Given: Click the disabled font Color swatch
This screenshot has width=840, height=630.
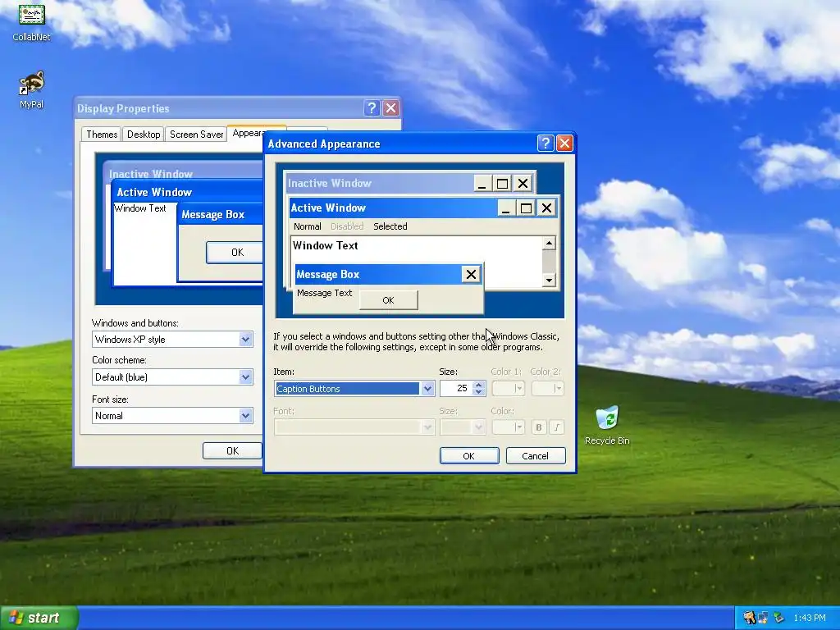Looking at the screenshot, I should (508, 427).
